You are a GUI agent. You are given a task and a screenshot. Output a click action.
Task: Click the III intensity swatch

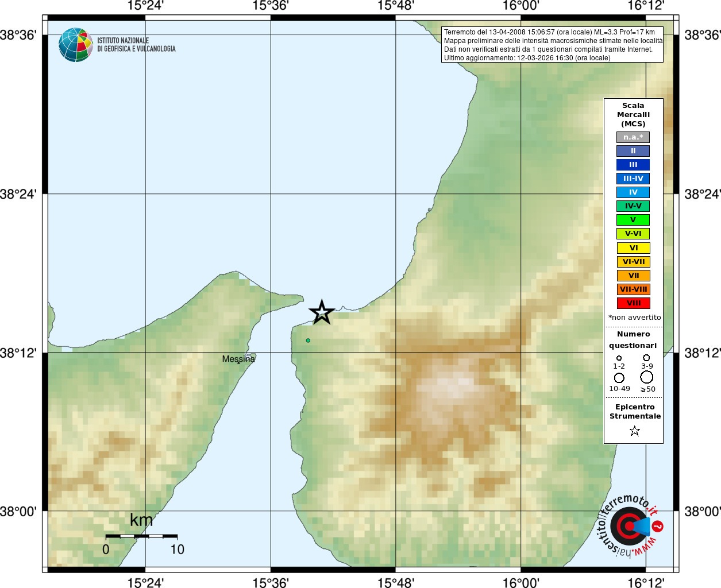(633, 165)
